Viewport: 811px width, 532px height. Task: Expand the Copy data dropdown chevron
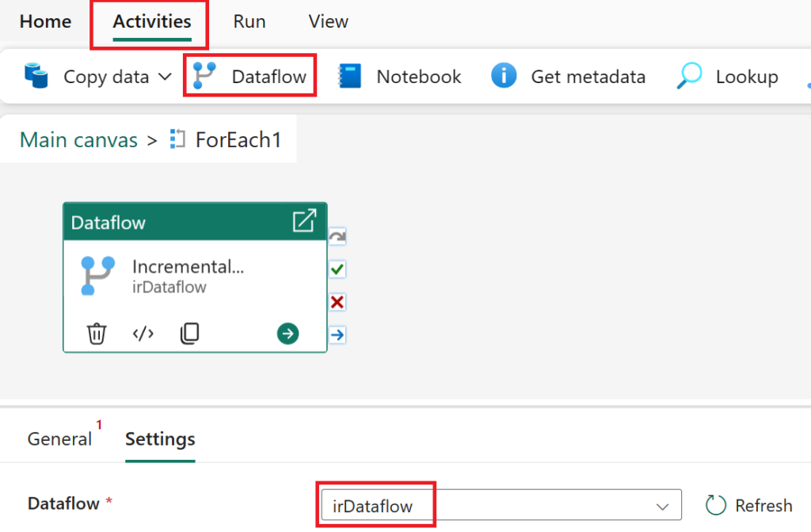(x=165, y=76)
